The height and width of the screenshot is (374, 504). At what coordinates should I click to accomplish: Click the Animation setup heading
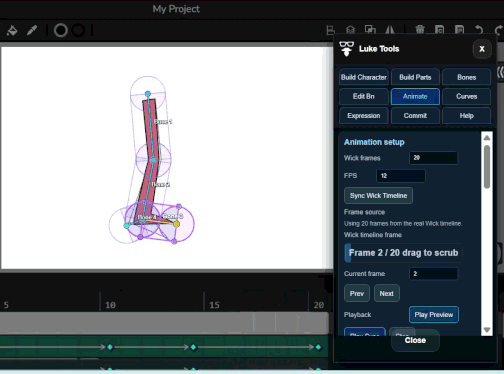click(374, 142)
